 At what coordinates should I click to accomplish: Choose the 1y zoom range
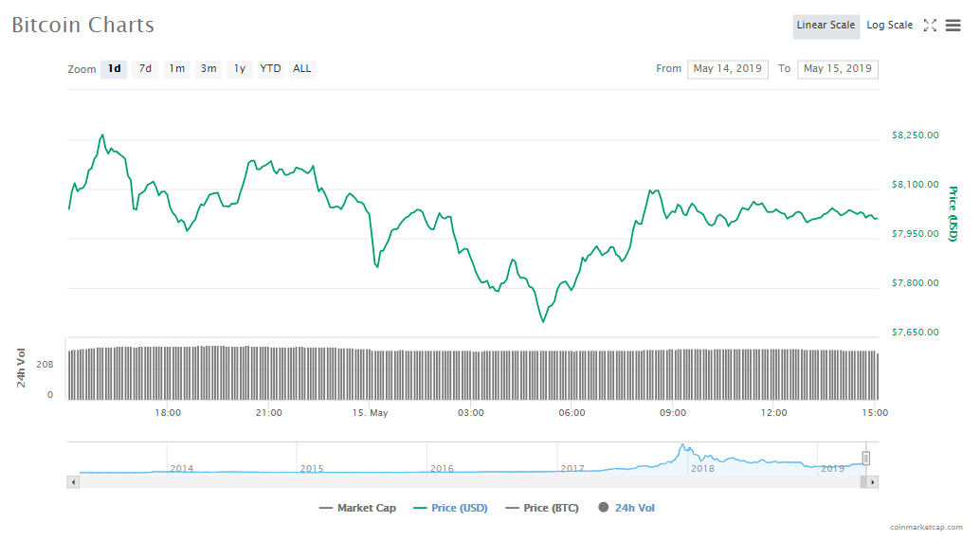click(240, 69)
